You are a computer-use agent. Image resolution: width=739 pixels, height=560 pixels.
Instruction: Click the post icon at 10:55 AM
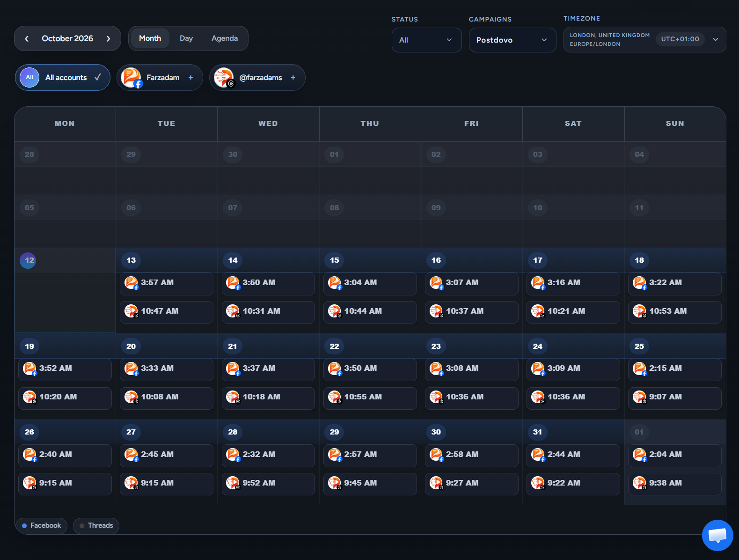(x=335, y=397)
